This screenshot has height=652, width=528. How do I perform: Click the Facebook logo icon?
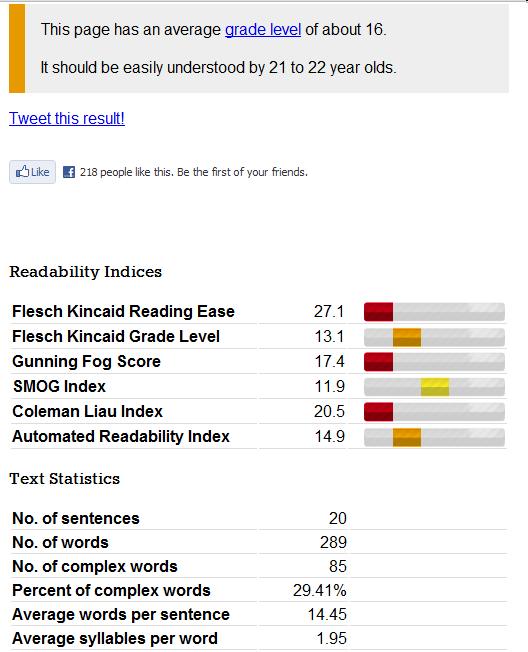(69, 172)
